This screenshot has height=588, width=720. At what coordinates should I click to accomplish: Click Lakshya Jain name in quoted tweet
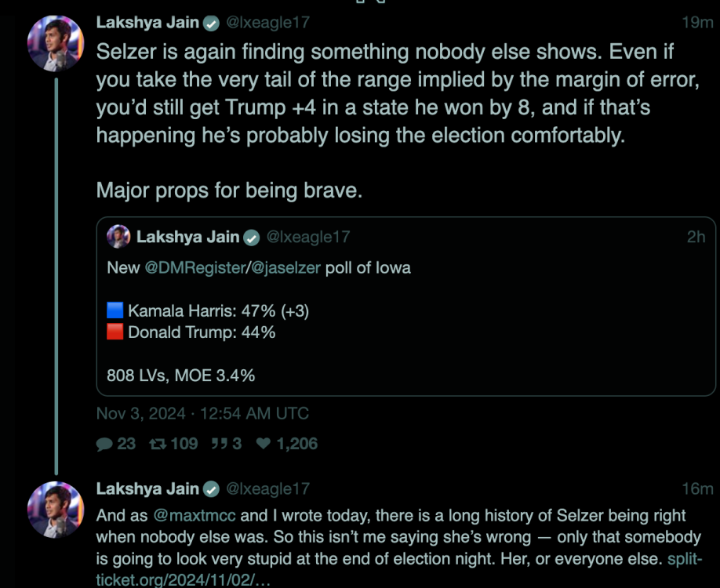click(x=188, y=237)
